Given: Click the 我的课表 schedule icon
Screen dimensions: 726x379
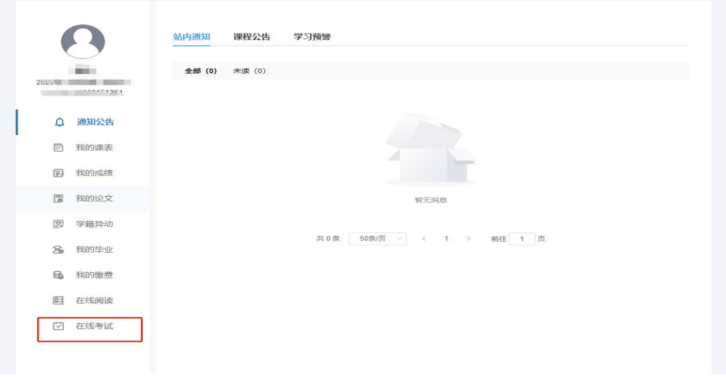Looking at the screenshot, I should (x=58, y=148).
